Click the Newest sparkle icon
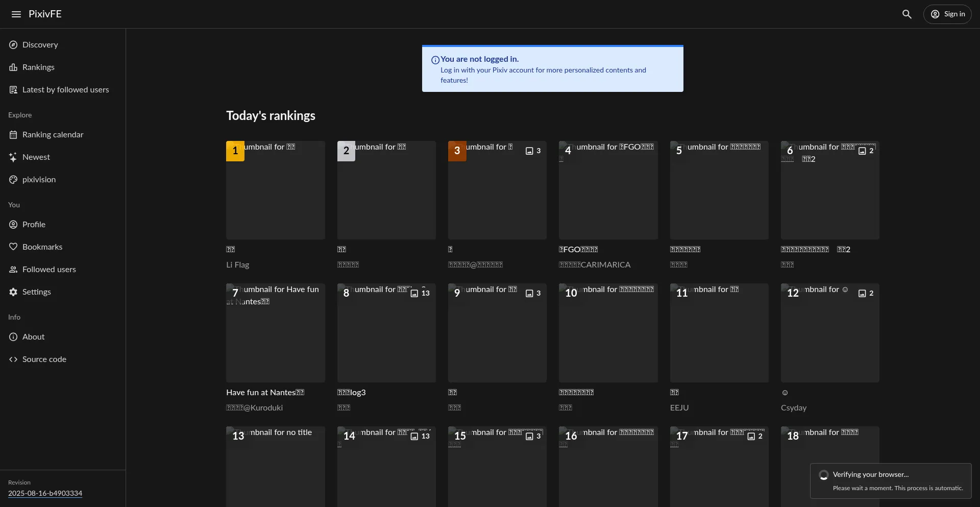This screenshot has height=507, width=980. pyautogui.click(x=13, y=157)
